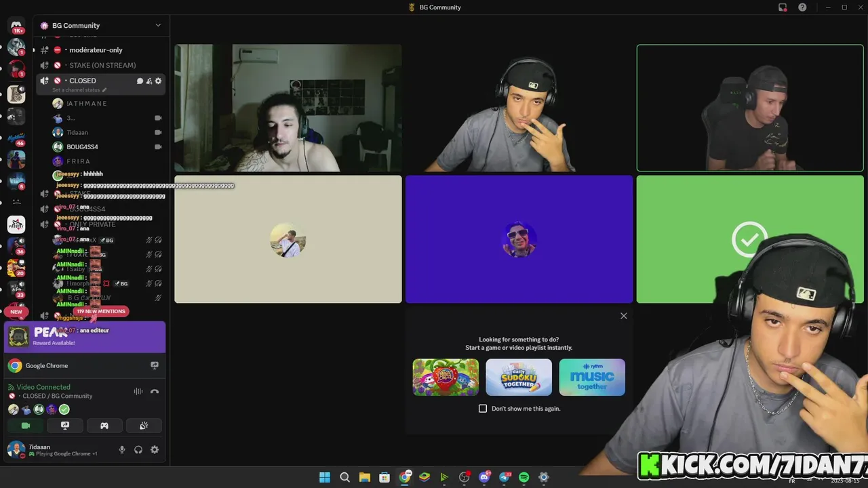The height and width of the screenshot is (488, 868).
Task: Open user settings gear icon
Action: pyautogui.click(x=155, y=449)
